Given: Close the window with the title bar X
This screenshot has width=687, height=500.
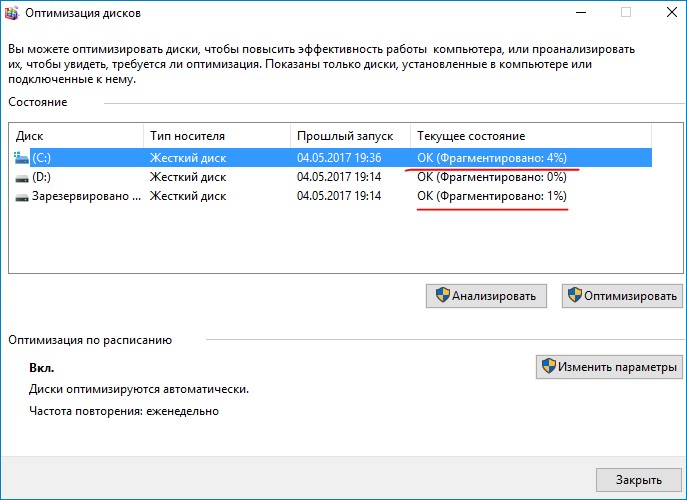Looking at the screenshot, I should [x=664, y=14].
